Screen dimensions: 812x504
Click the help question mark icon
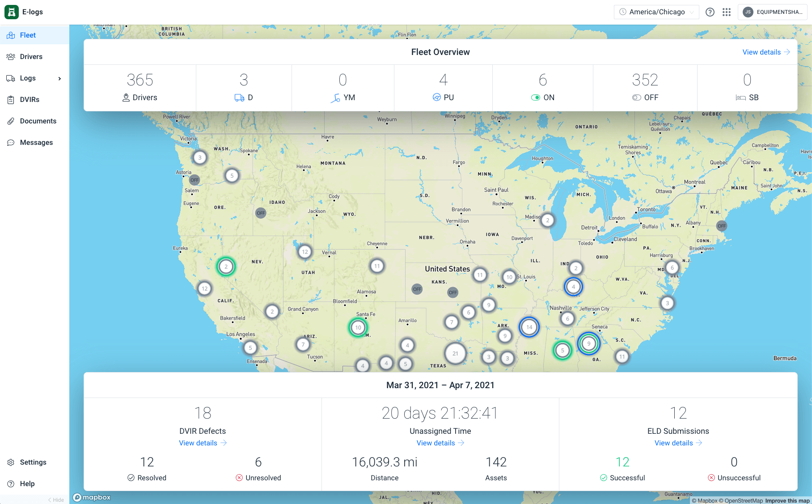pos(710,12)
